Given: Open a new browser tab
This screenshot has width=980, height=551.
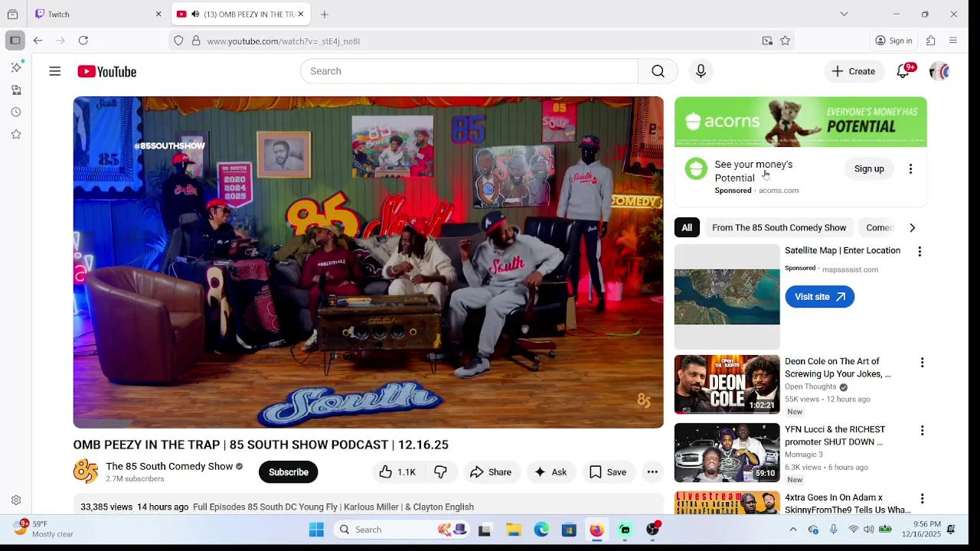Looking at the screenshot, I should point(325,14).
